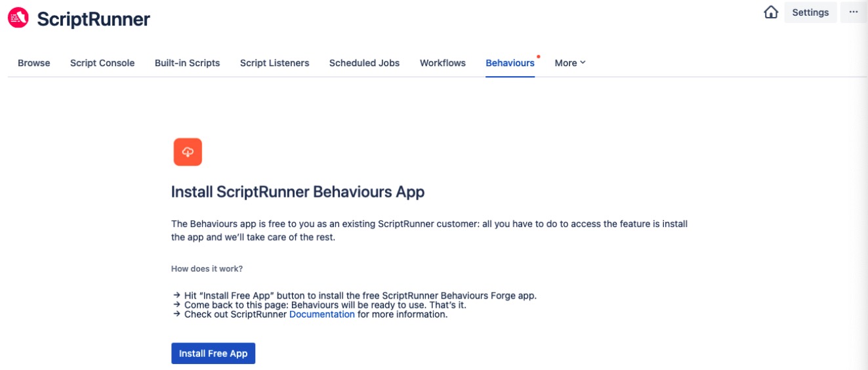Go to the home icon
This screenshot has height=370, width=868.
(771, 12)
